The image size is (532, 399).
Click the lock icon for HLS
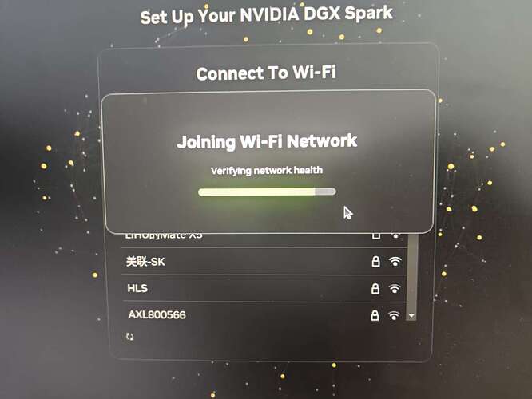[375, 289]
